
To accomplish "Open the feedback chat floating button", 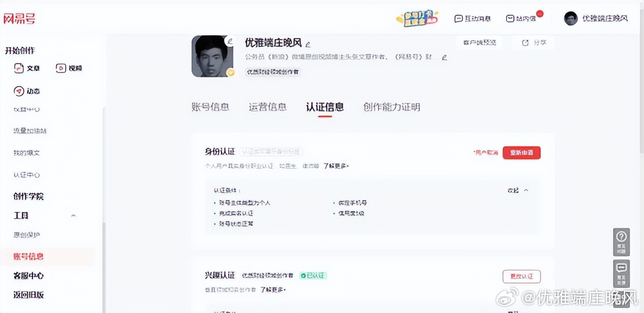I will [x=622, y=273].
